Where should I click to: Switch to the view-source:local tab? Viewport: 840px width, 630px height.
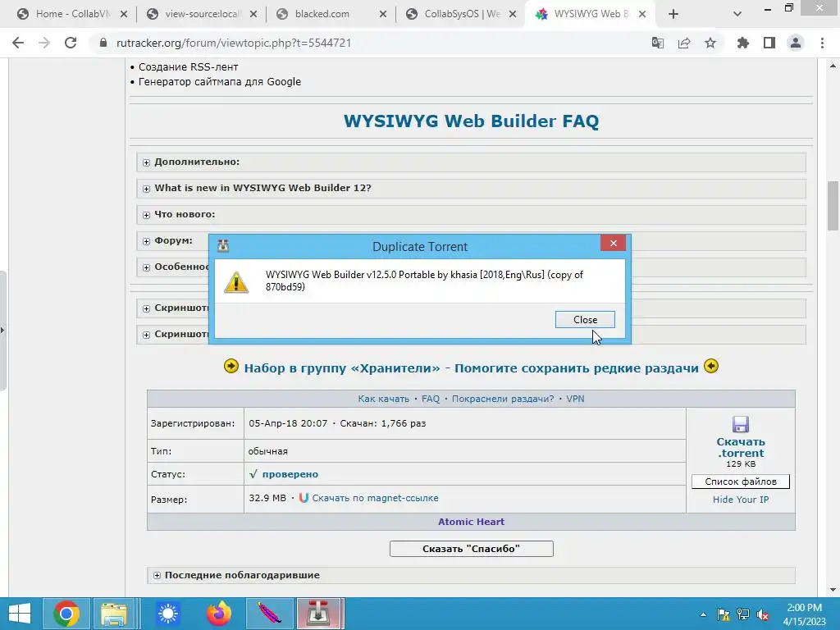coord(202,14)
